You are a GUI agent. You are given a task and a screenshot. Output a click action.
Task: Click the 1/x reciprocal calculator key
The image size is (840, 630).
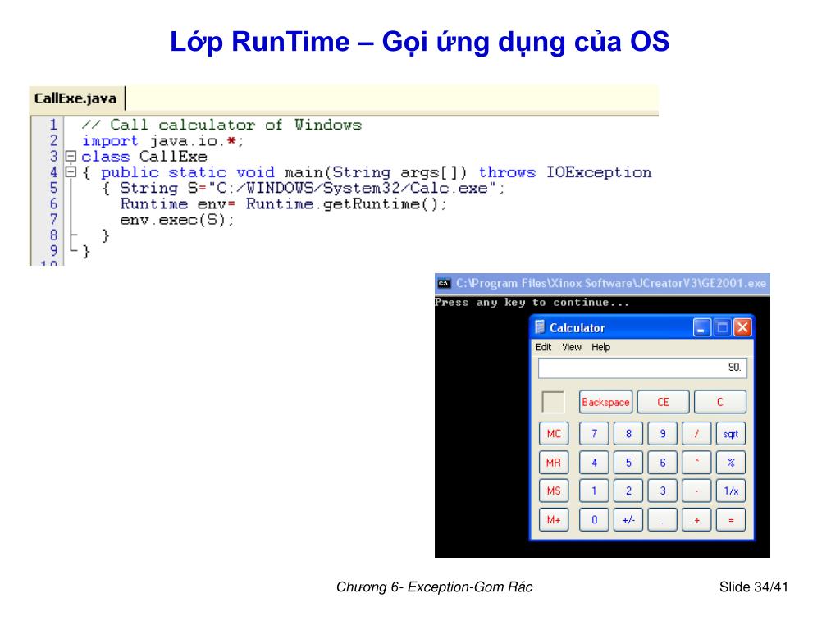click(731, 491)
